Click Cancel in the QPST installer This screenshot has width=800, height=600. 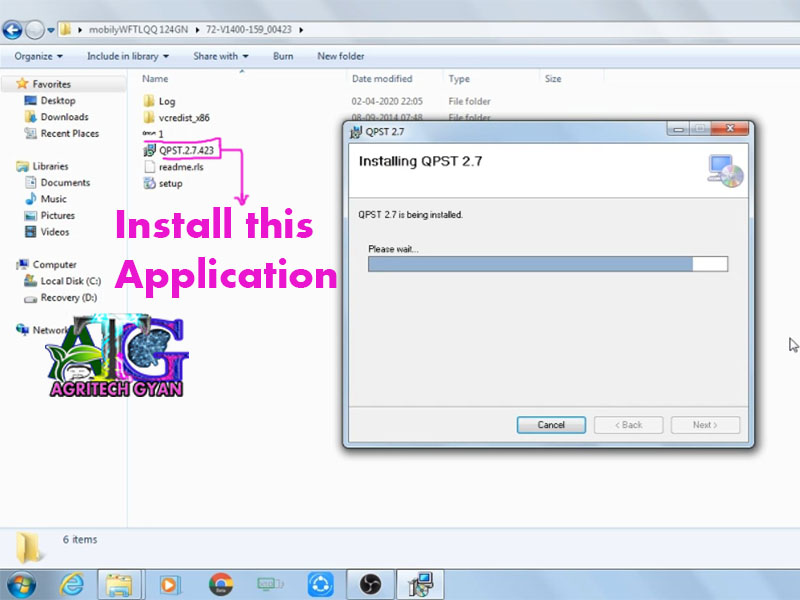(x=551, y=424)
